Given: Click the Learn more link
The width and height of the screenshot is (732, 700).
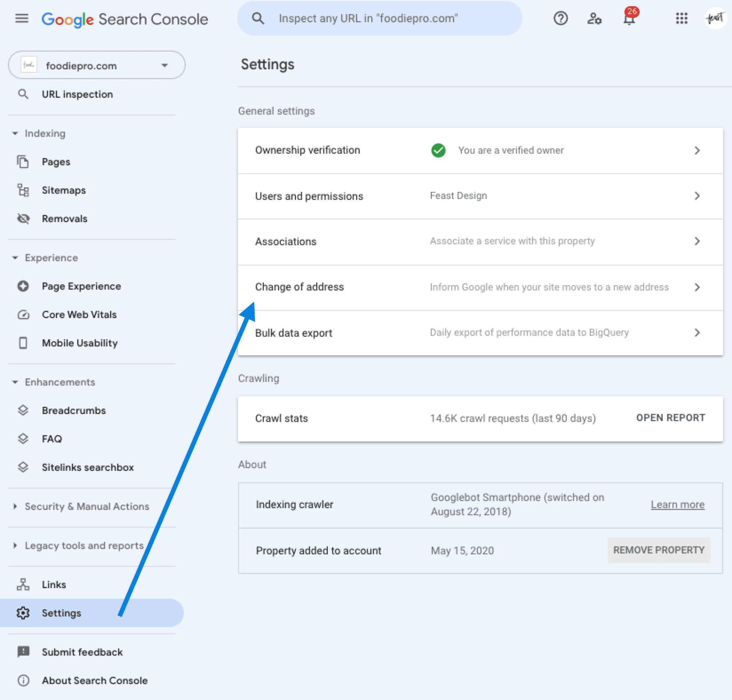Looking at the screenshot, I should 678,505.
